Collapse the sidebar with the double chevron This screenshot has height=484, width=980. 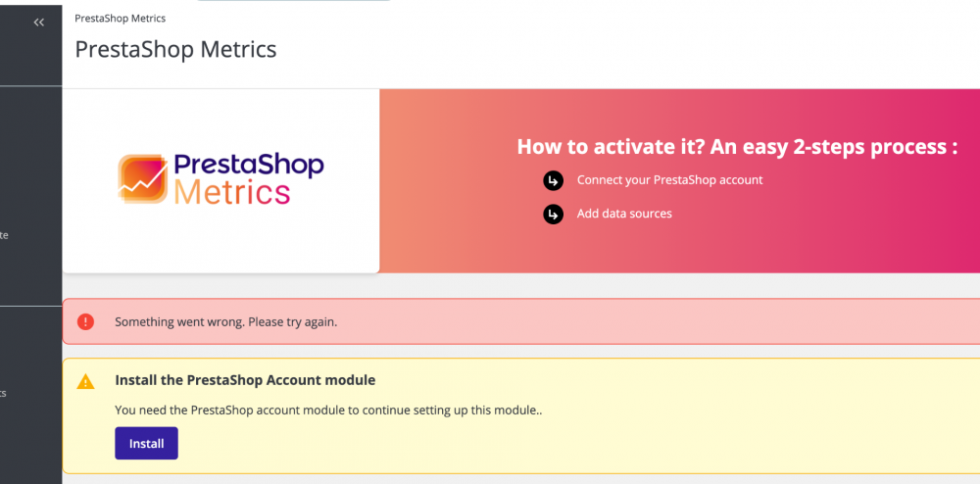39,23
